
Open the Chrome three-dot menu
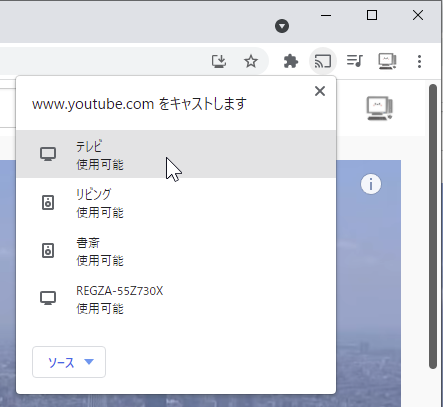point(419,61)
